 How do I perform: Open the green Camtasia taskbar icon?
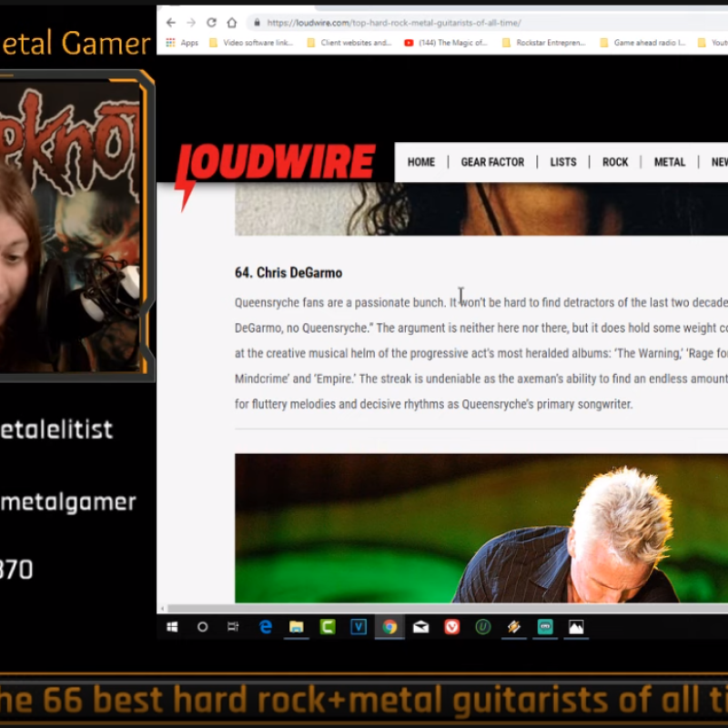pyautogui.click(x=328, y=627)
